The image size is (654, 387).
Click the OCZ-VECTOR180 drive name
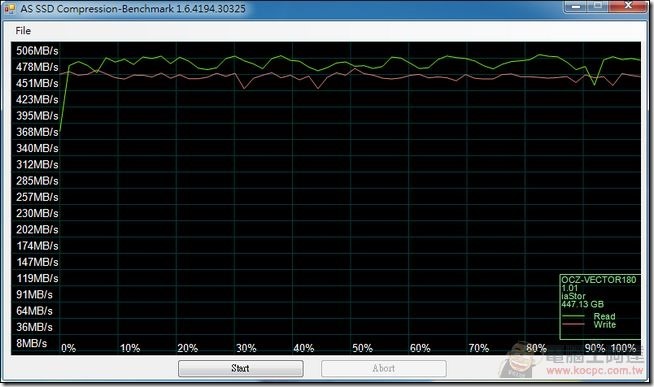pyautogui.click(x=599, y=280)
